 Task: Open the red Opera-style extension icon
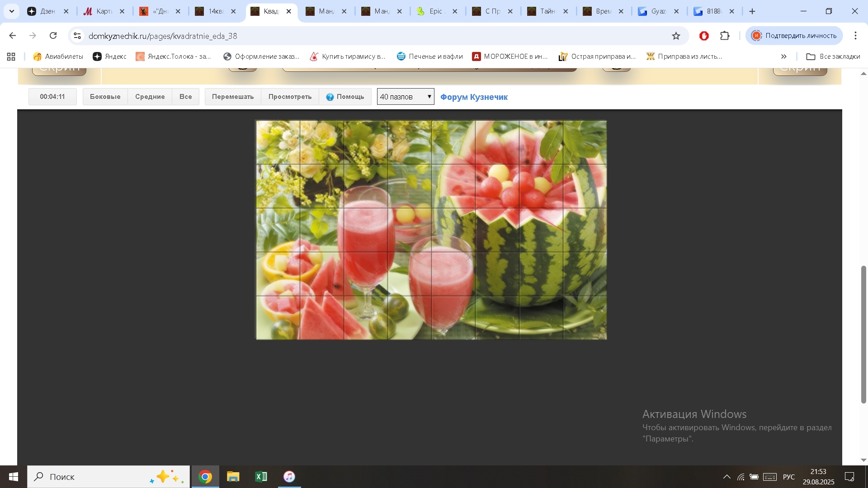(704, 36)
